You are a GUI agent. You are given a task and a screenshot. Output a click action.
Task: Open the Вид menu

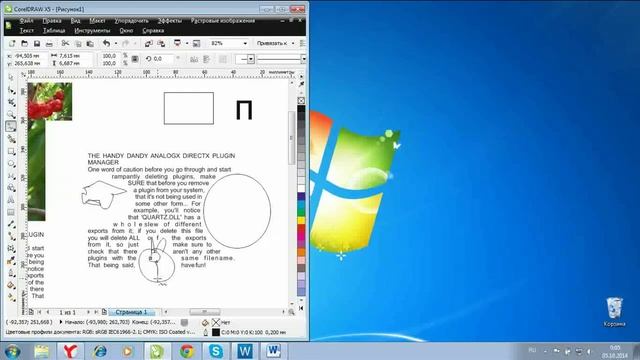coord(76,20)
